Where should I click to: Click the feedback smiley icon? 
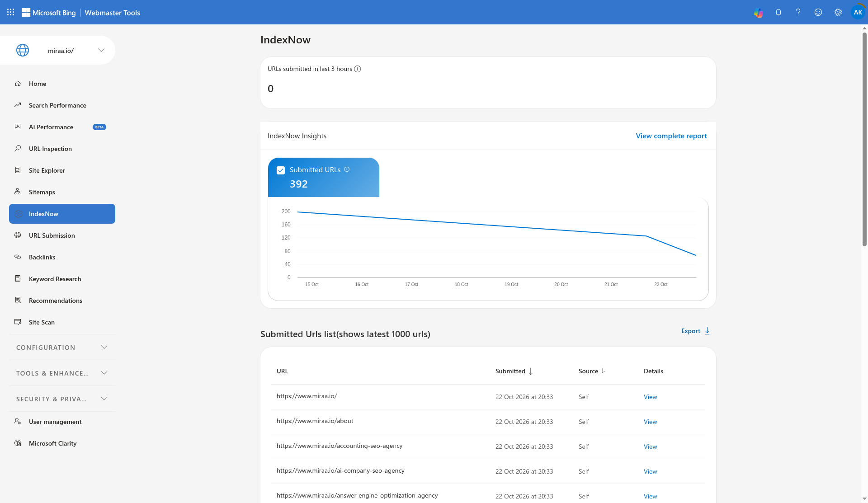click(x=818, y=13)
